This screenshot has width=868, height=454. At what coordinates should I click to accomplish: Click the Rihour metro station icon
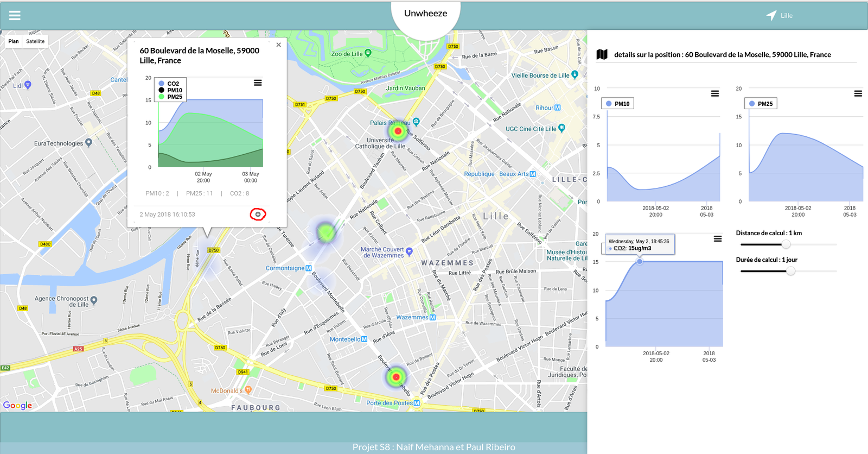[558, 108]
